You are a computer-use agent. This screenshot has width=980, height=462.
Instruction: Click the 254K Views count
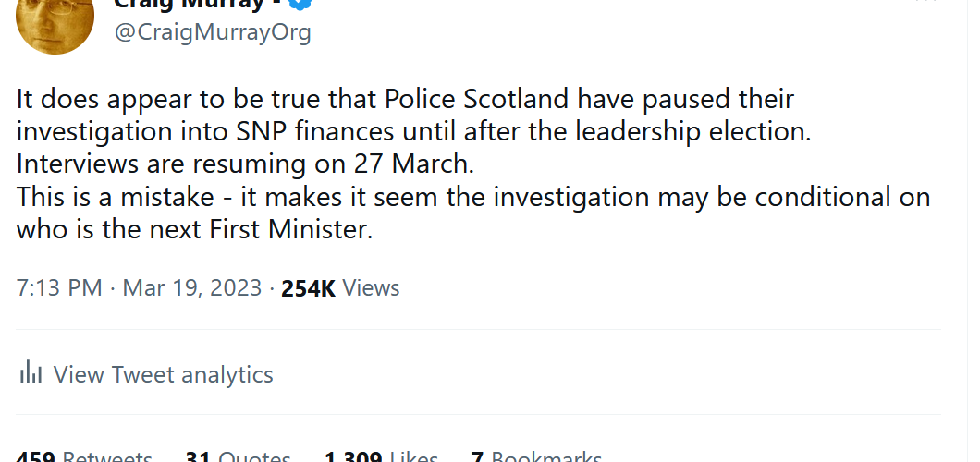(x=309, y=287)
